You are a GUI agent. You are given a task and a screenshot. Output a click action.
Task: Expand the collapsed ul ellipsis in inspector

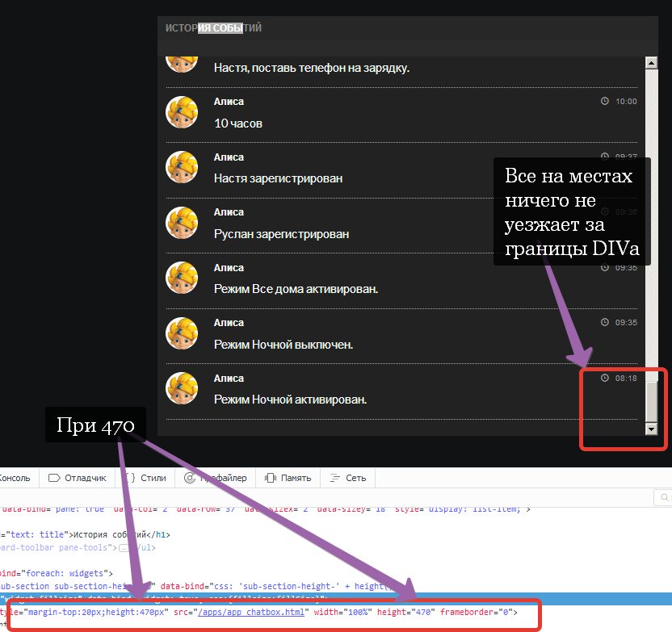(x=124, y=547)
